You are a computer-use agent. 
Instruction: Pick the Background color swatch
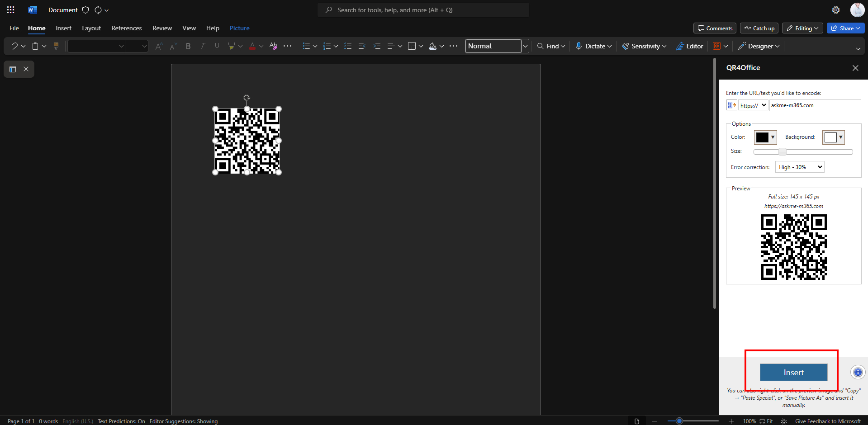pyautogui.click(x=834, y=137)
